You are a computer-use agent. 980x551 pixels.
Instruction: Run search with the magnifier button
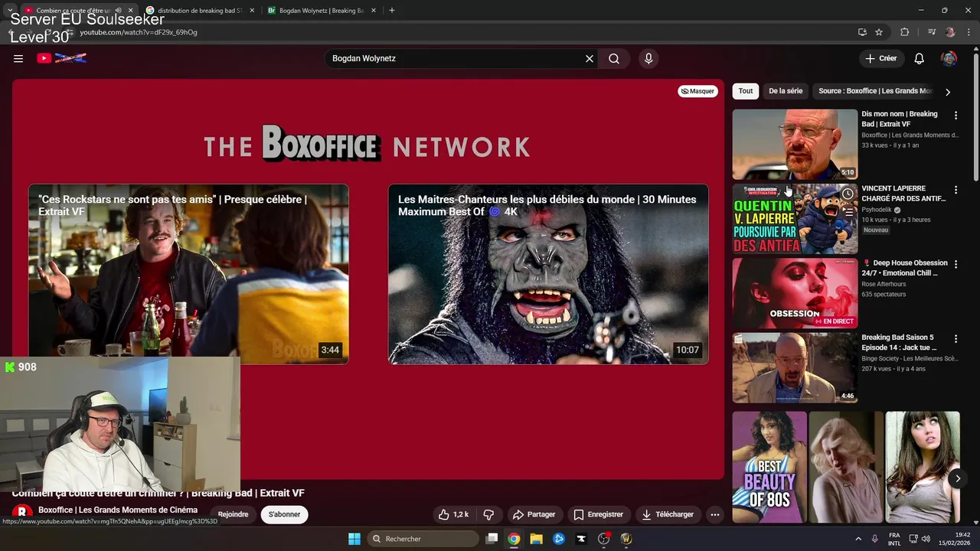point(614,58)
